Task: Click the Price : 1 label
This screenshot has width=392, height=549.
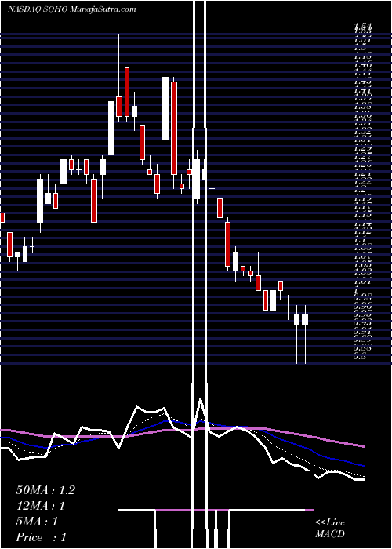Action: point(41,537)
